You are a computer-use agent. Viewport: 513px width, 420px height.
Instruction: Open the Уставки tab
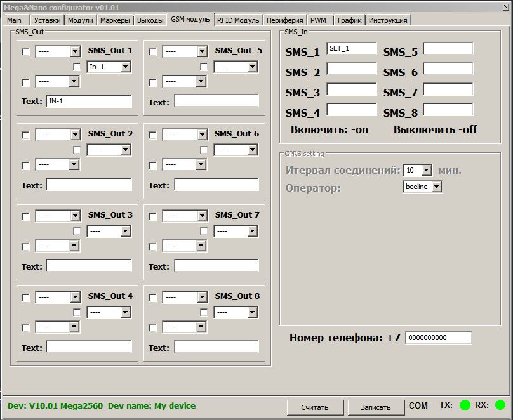48,20
